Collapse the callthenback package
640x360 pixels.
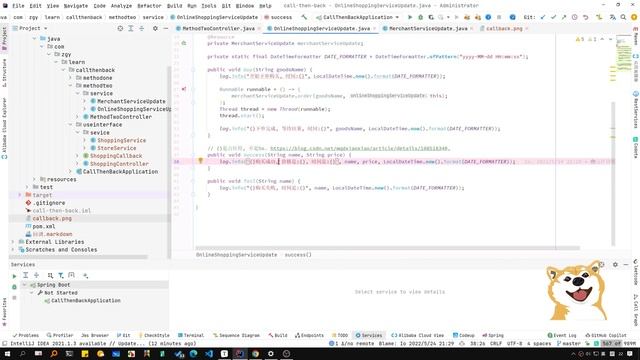(63, 70)
